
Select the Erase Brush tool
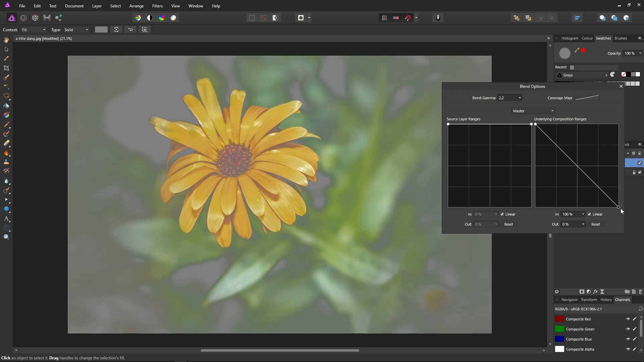pos(6,143)
